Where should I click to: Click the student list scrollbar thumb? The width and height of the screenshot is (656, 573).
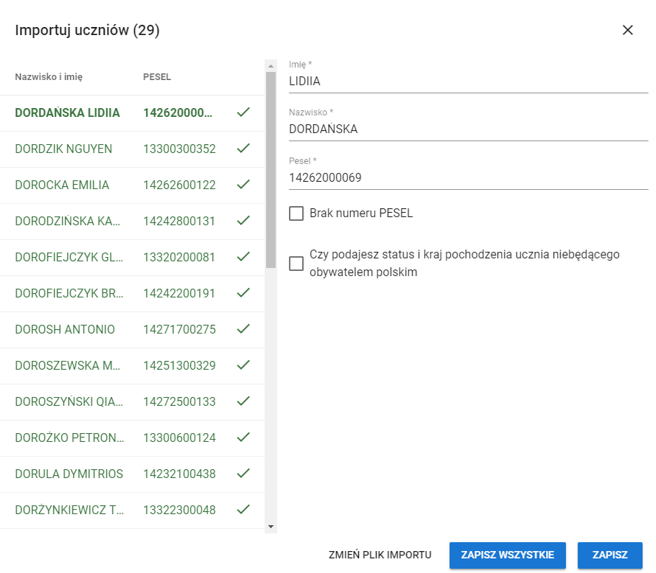(270, 170)
